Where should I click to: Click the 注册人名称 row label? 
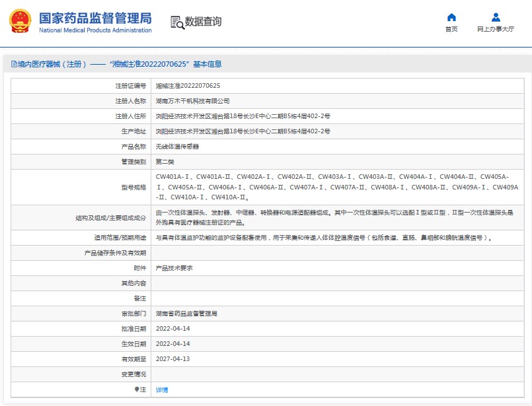click(131, 101)
